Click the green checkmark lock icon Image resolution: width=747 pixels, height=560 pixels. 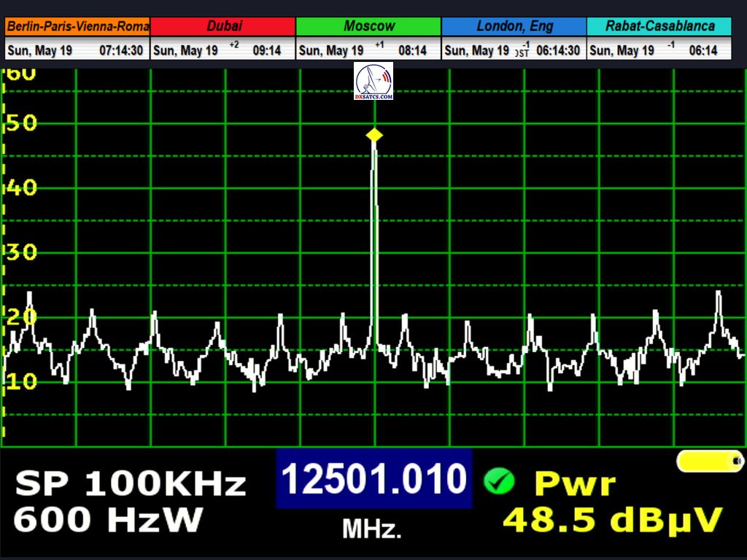pos(499,481)
